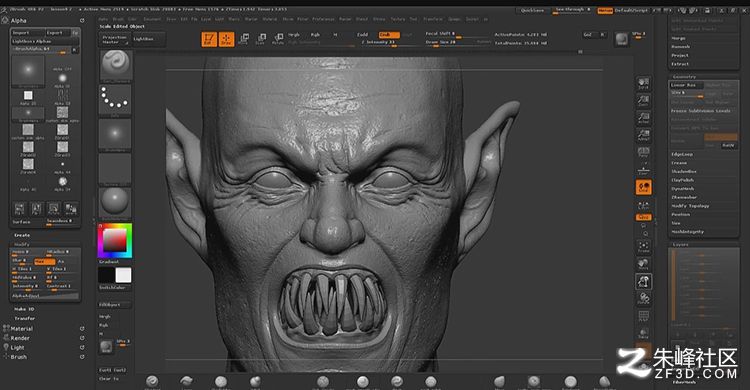Open the Document menu
Image resolution: width=750 pixels, height=390 pixels.
tap(152, 19)
